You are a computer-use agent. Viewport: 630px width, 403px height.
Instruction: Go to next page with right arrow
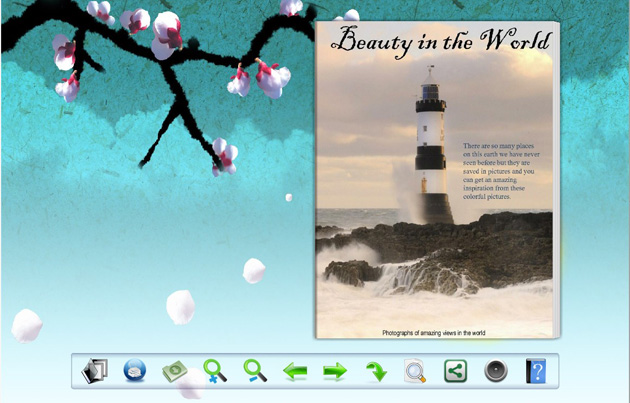(x=335, y=371)
